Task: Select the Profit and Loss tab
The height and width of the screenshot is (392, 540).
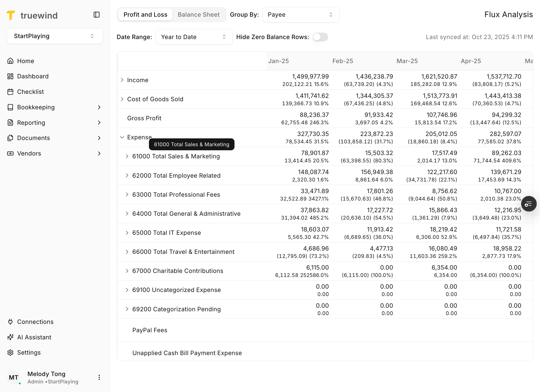Action: click(145, 15)
